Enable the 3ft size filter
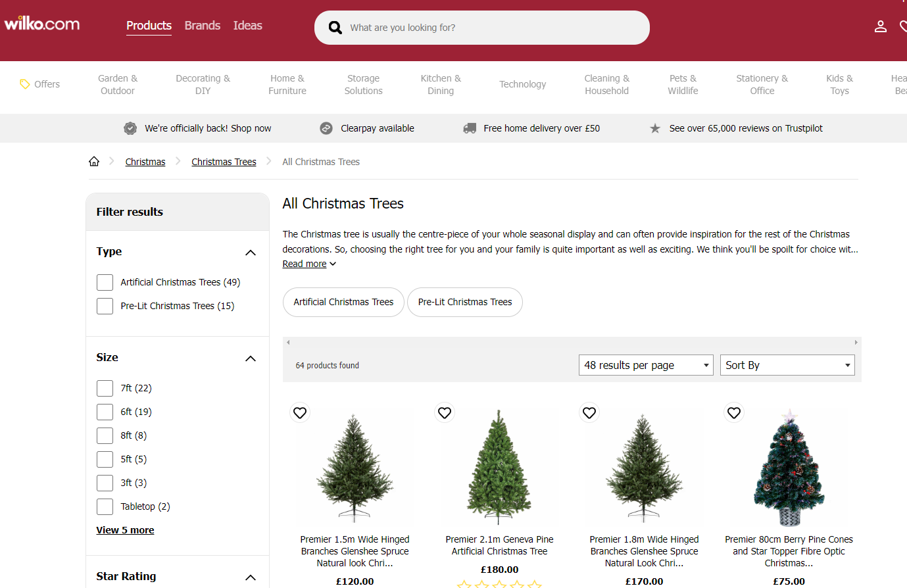The image size is (907, 588). click(x=105, y=483)
